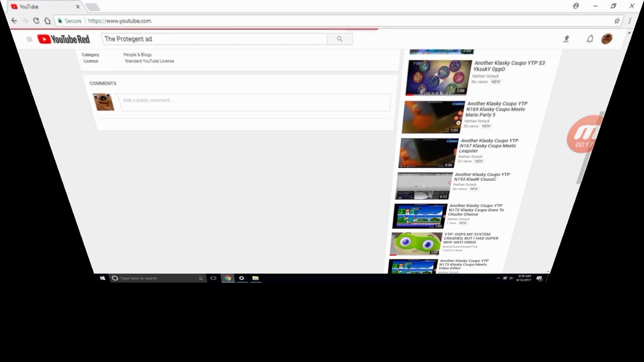Select Chrome in the taskbar
Image resolution: width=644 pixels, height=362 pixels.
(227, 278)
